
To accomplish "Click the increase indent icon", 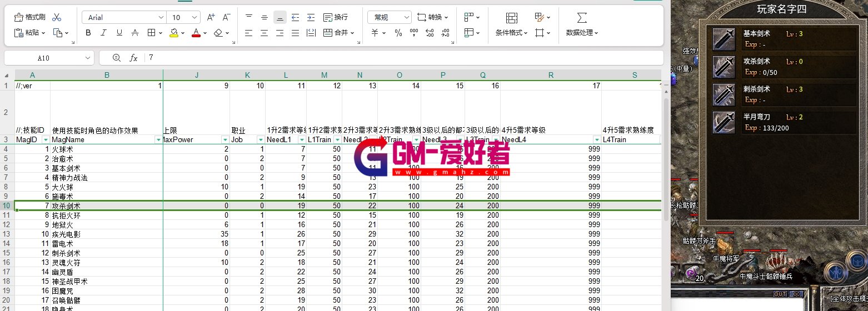I will click(x=311, y=17).
